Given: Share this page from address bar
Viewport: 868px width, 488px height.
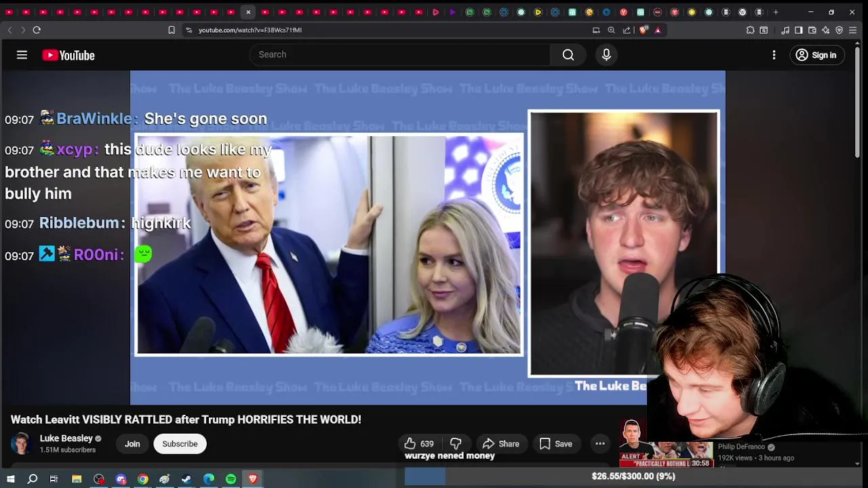Looking at the screenshot, I should click(627, 30).
